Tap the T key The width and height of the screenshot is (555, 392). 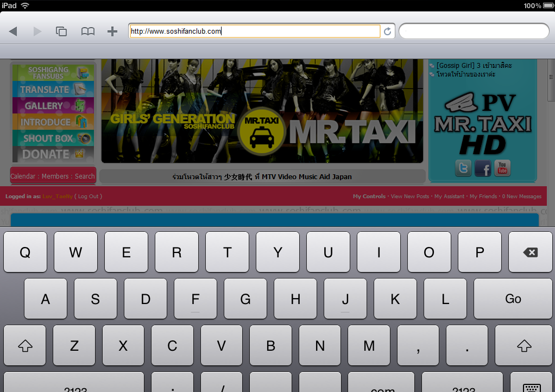pyautogui.click(x=227, y=252)
